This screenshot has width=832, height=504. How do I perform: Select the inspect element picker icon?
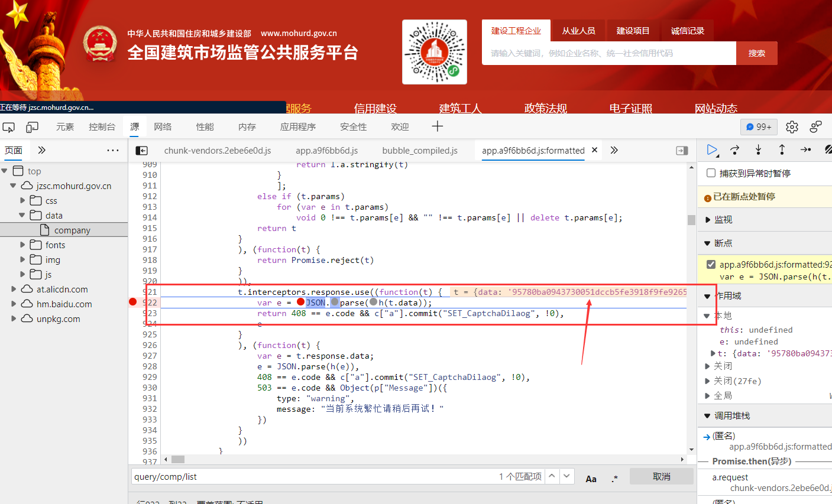(8, 127)
